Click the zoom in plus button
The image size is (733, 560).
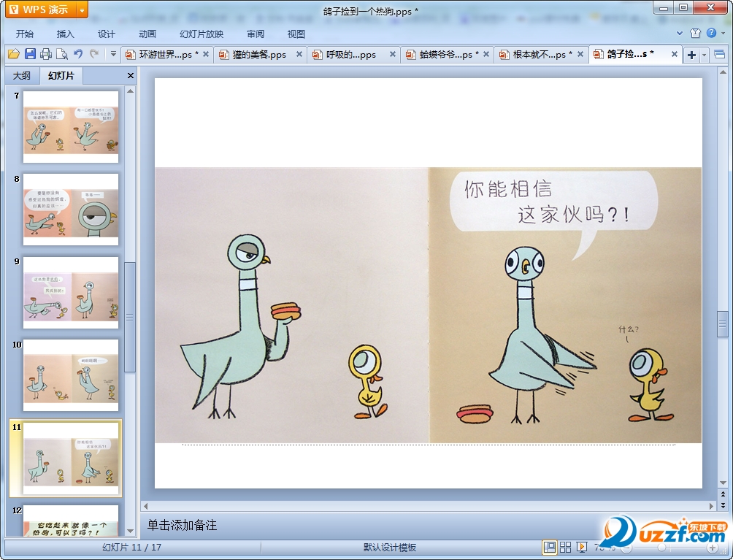point(713,548)
